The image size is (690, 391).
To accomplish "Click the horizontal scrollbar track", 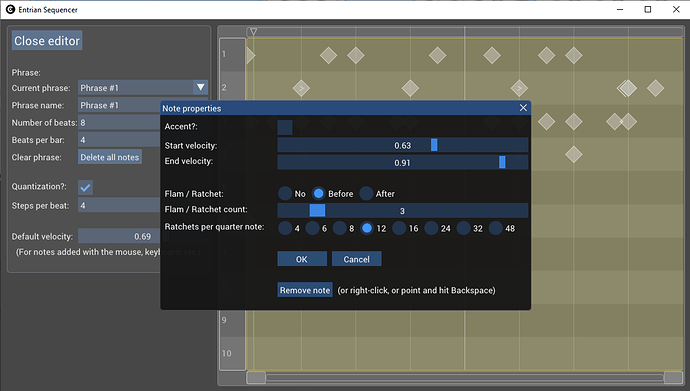I will (464, 377).
